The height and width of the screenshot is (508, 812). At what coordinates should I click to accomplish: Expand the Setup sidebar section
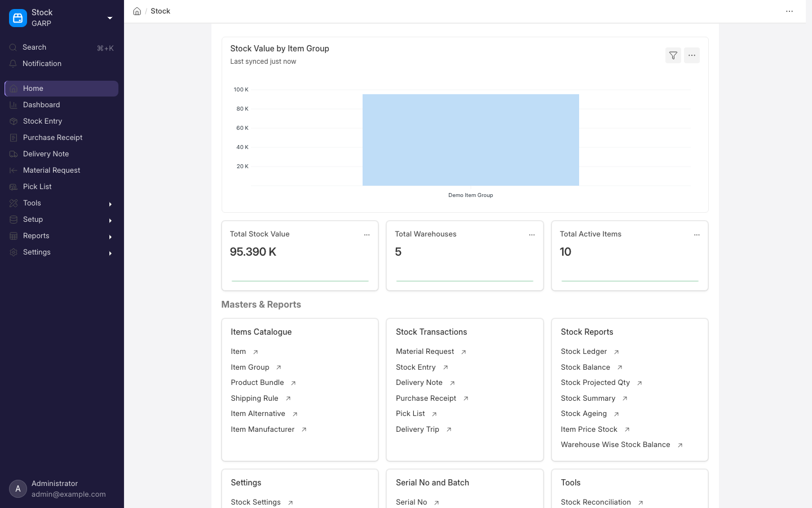tap(61, 220)
